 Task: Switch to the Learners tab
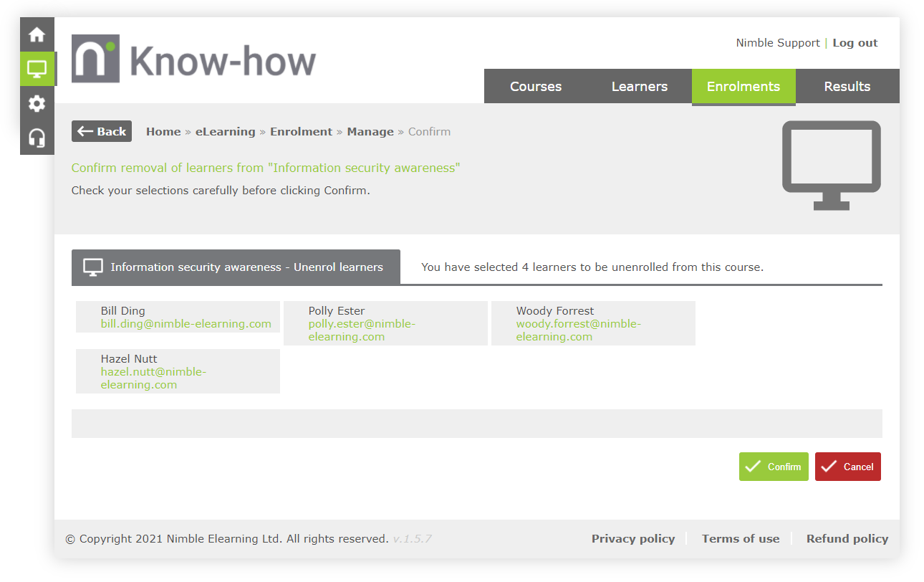639,87
